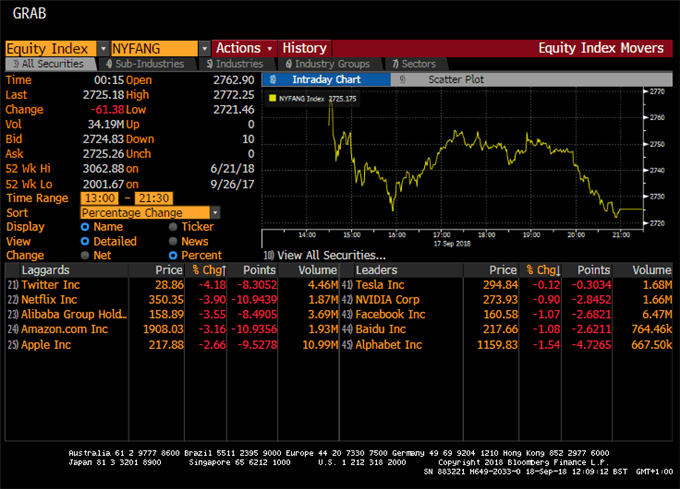Choose the News view radio option

(173, 241)
